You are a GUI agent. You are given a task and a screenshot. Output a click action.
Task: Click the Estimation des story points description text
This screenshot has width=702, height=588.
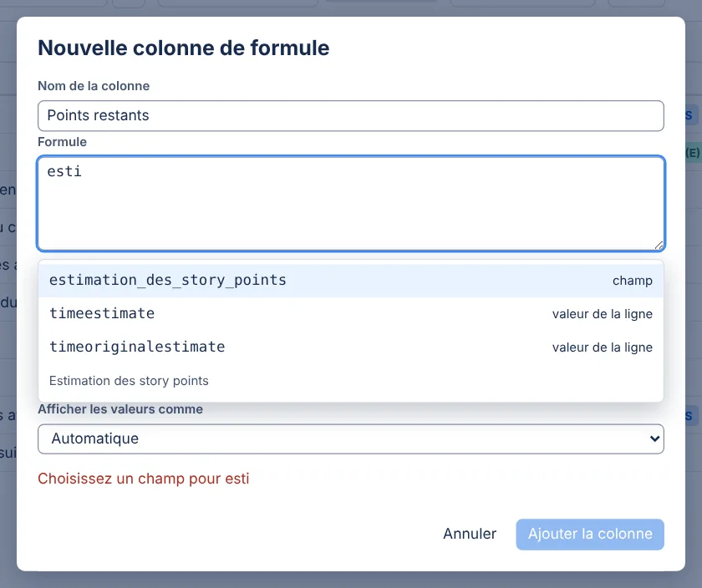point(129,381)
